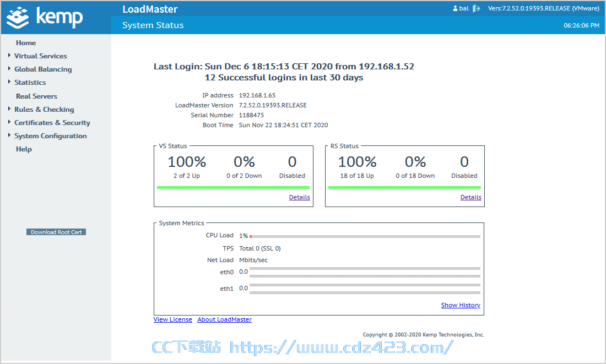Expand the System Configuration arrow
Screen dimensions: 606x364
coord(9,135)
